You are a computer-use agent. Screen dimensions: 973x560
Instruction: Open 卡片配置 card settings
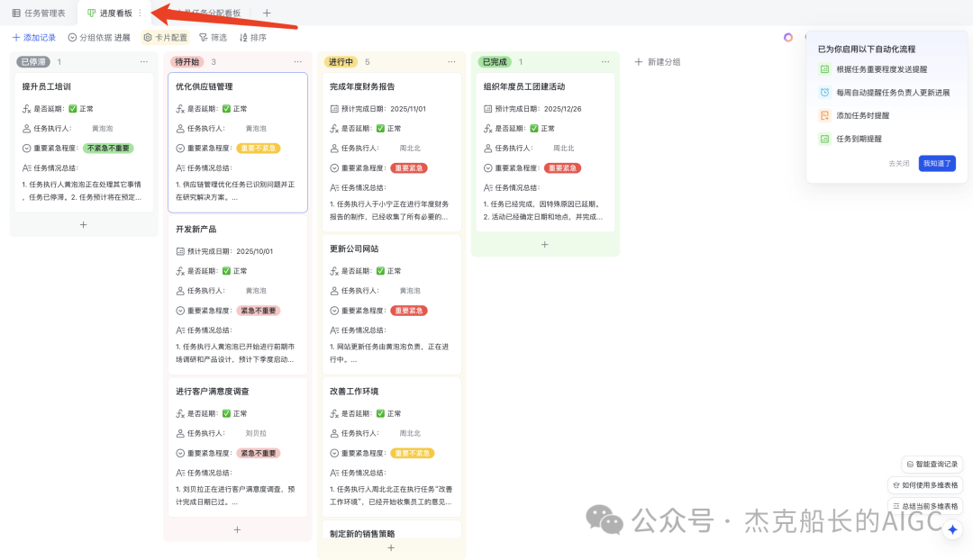165,38
